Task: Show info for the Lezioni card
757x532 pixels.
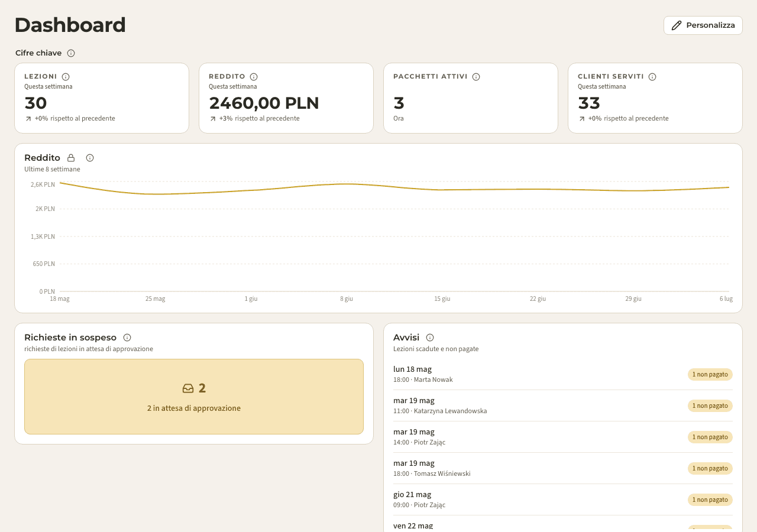Action: tap(66, 77)
